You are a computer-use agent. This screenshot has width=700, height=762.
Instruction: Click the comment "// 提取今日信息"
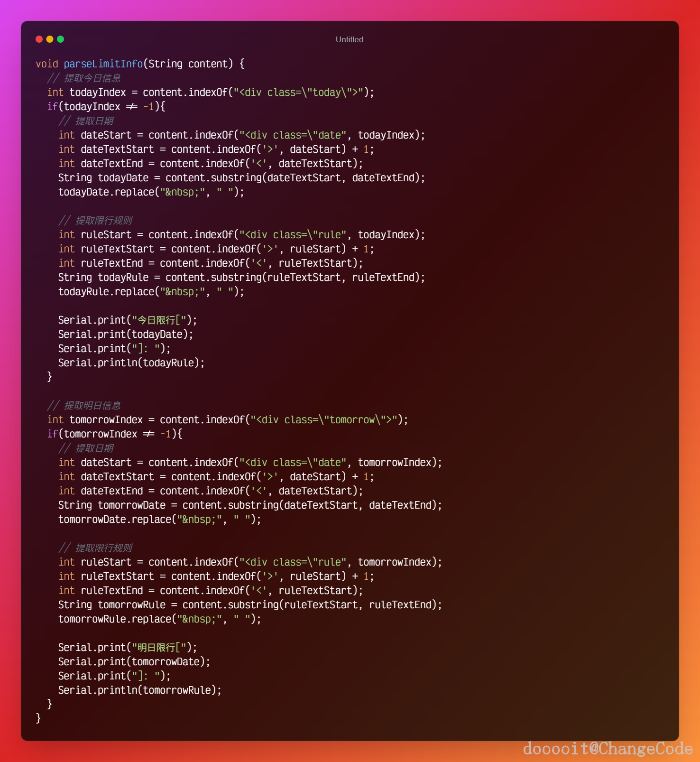pos(84,78)
